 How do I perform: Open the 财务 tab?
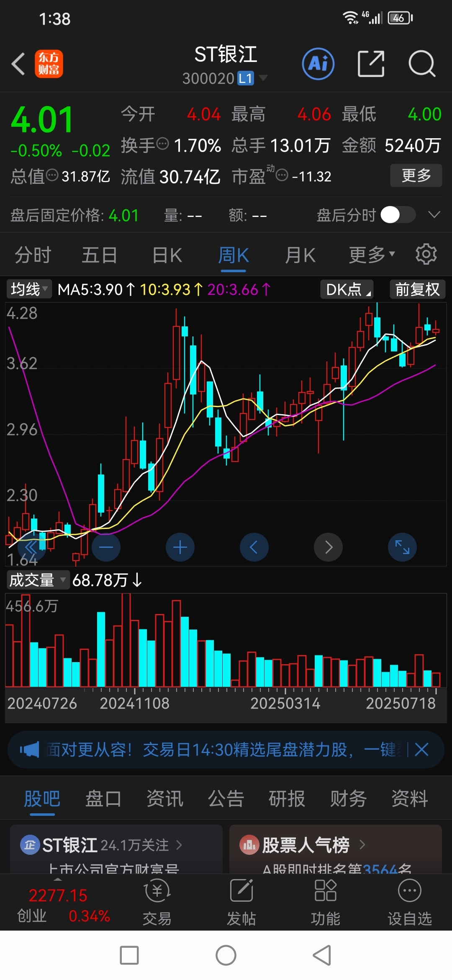click(x=348, y=798)
